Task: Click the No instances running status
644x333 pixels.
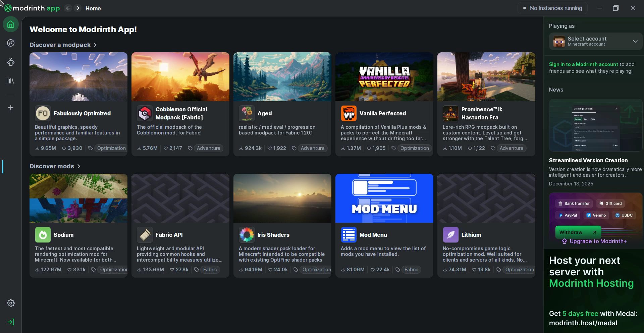Action: coord(552,8)
